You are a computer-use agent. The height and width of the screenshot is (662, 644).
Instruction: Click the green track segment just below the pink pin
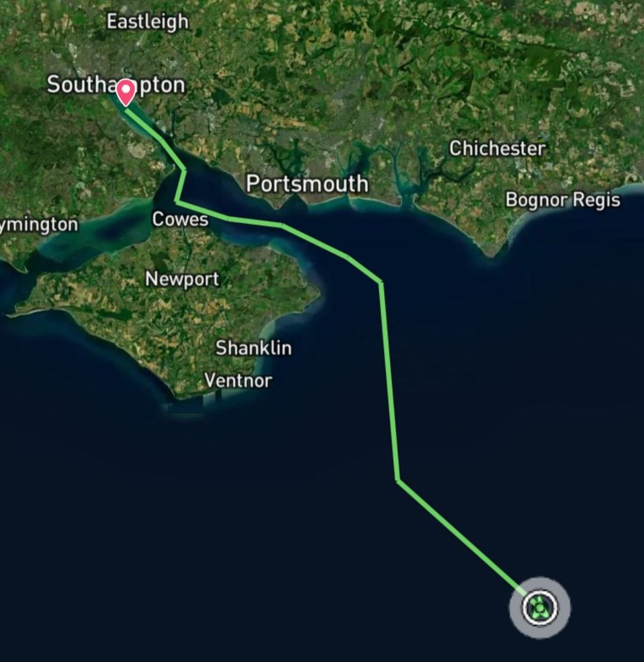coord(142,124)
